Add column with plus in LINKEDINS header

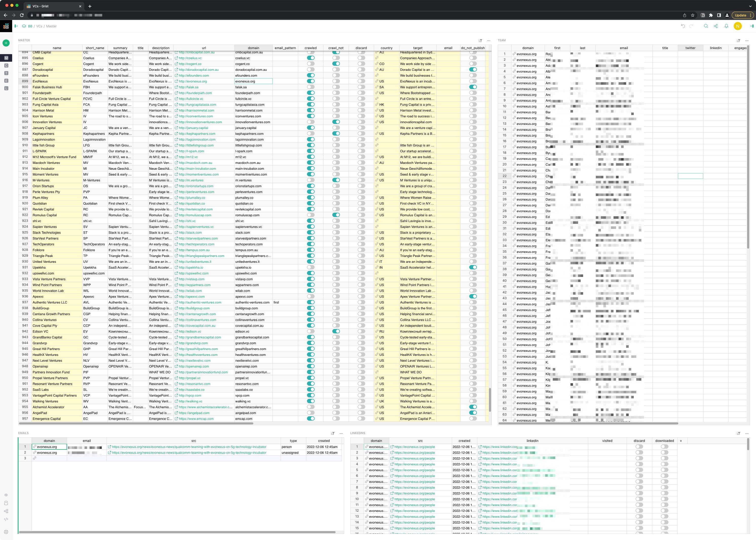(x=681, y=441)
